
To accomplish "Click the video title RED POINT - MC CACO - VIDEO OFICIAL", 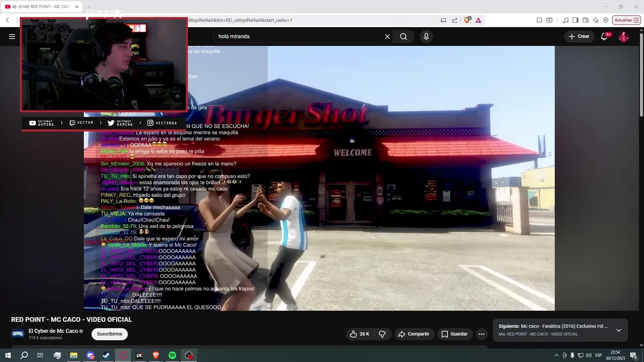I will [x=71, y=319].
